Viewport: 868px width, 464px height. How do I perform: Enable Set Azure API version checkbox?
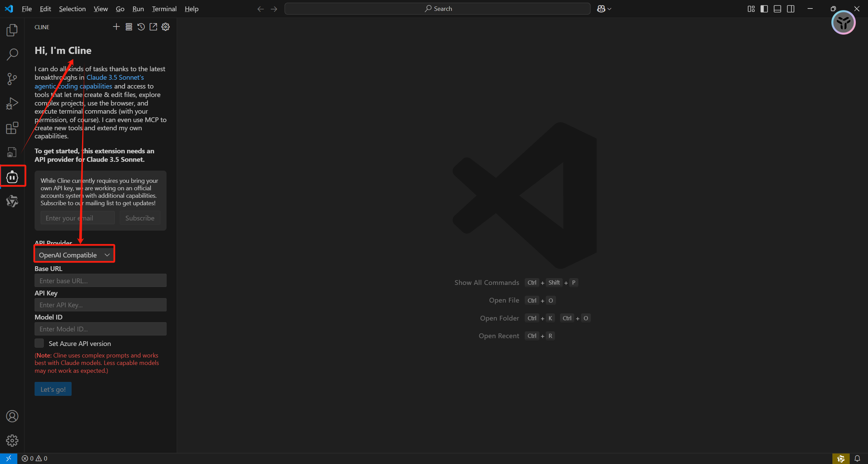pyautogui.click(x=39, y=343)
